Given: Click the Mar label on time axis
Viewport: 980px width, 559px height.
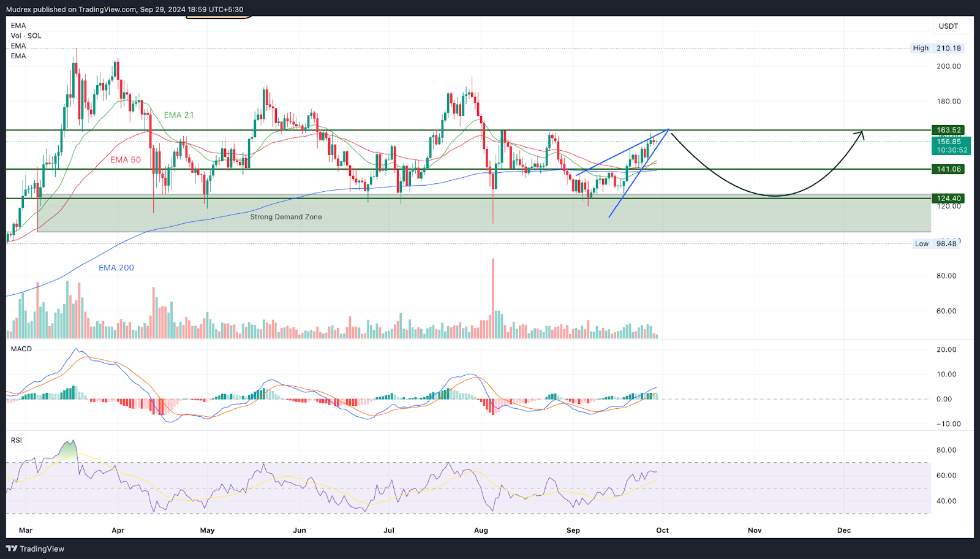Looking at the screenshot, I should pos(26,530).
